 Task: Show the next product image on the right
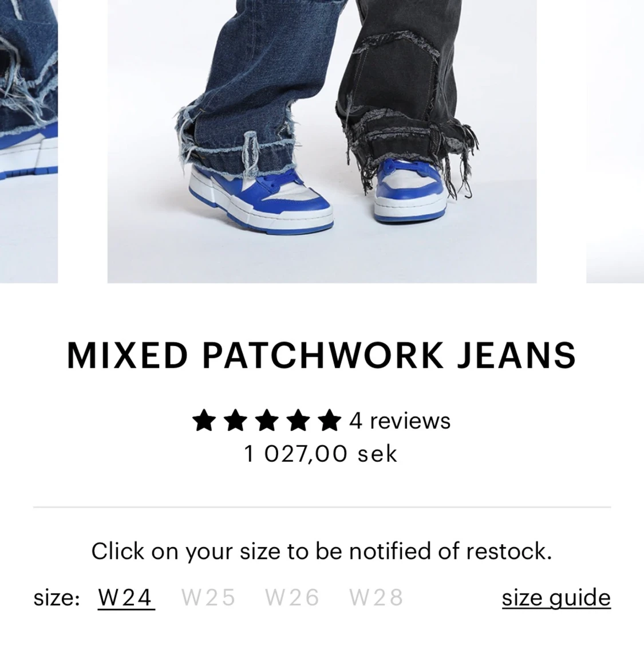(615, 141)
